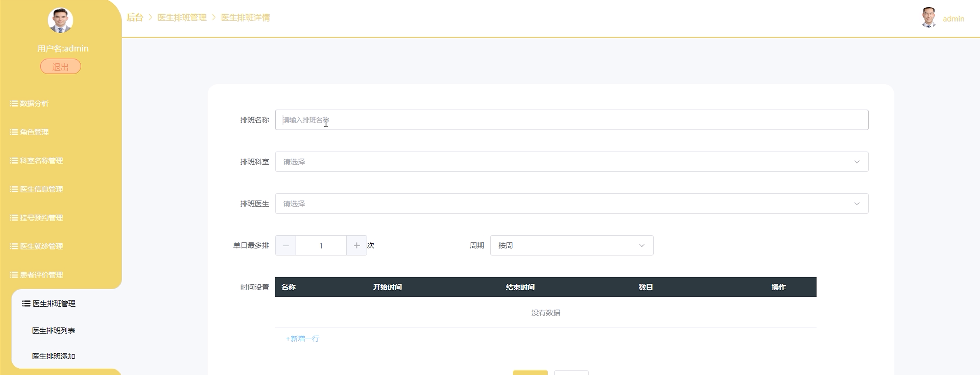980x375 pixels.
Task: Open the 周期 dropdown showing 按周
Action: click(x=572, y=245)
